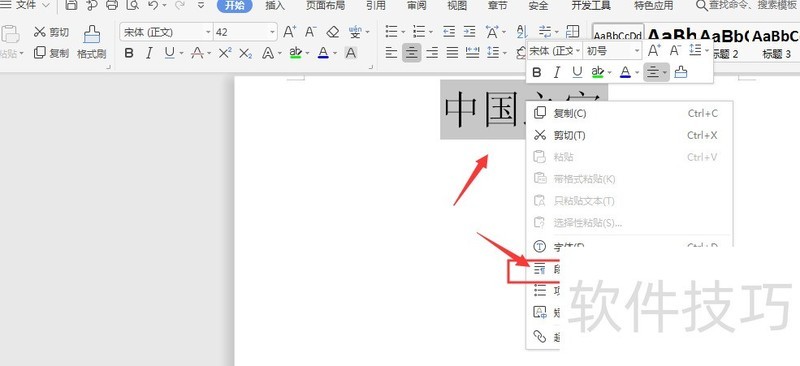Open the 开发工具 ribbon tab

click(x=591, y=6)
